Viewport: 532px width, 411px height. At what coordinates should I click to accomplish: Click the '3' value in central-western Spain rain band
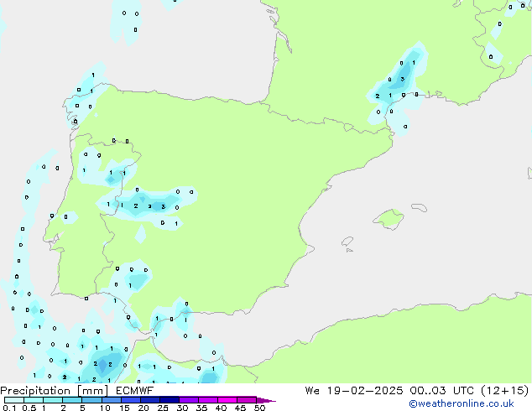point(163,206)
